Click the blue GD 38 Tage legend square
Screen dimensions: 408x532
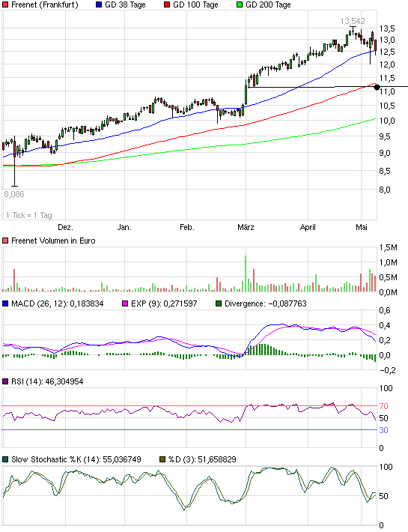click(99, 4)
